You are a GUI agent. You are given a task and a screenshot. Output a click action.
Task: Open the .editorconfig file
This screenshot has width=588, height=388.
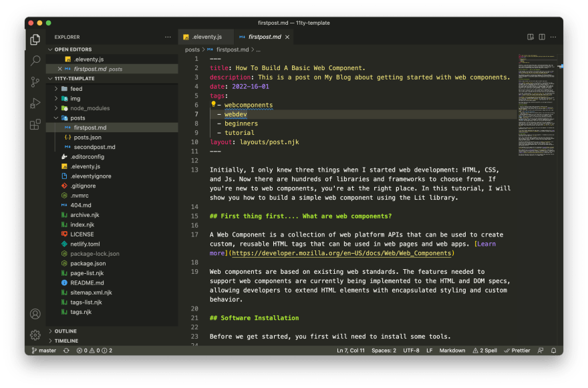tap(112, 157)
